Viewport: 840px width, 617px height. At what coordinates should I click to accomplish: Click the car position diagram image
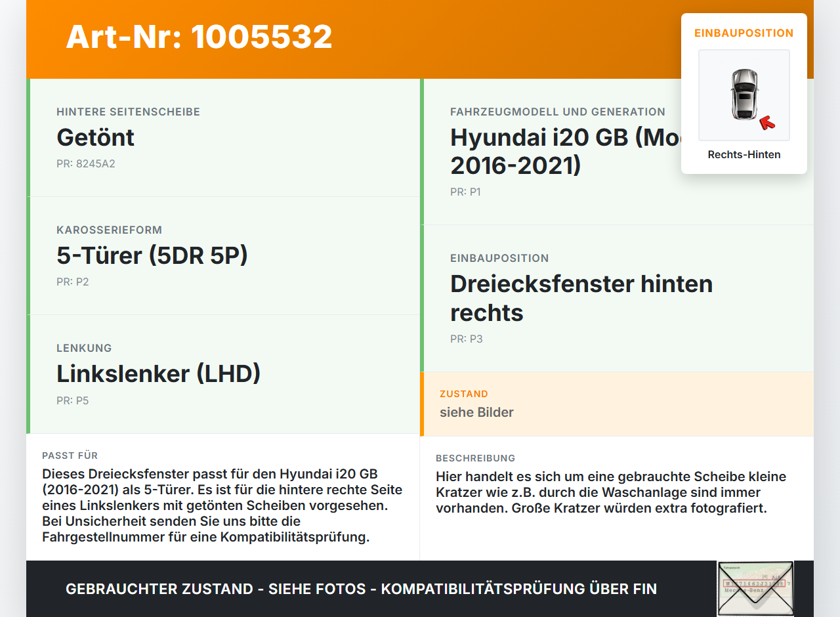pyautogui.click(x=744, y=95)
